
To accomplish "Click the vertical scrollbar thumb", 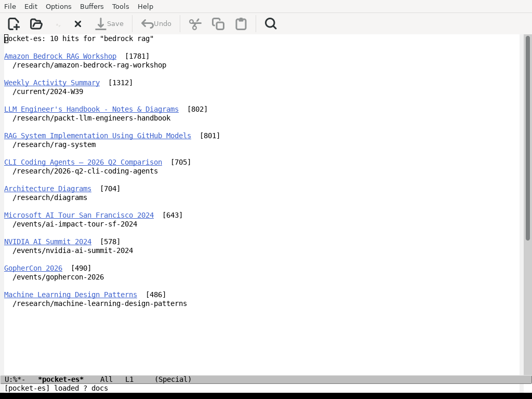I will coord(528,138).
